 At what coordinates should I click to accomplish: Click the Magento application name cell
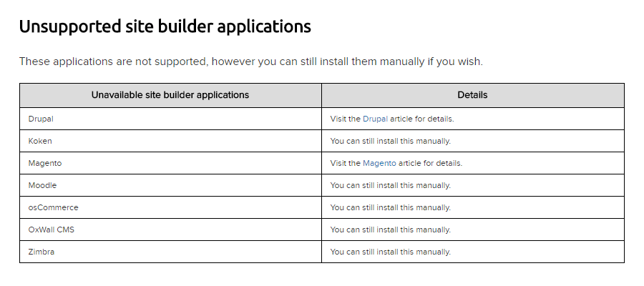point(171,163)
